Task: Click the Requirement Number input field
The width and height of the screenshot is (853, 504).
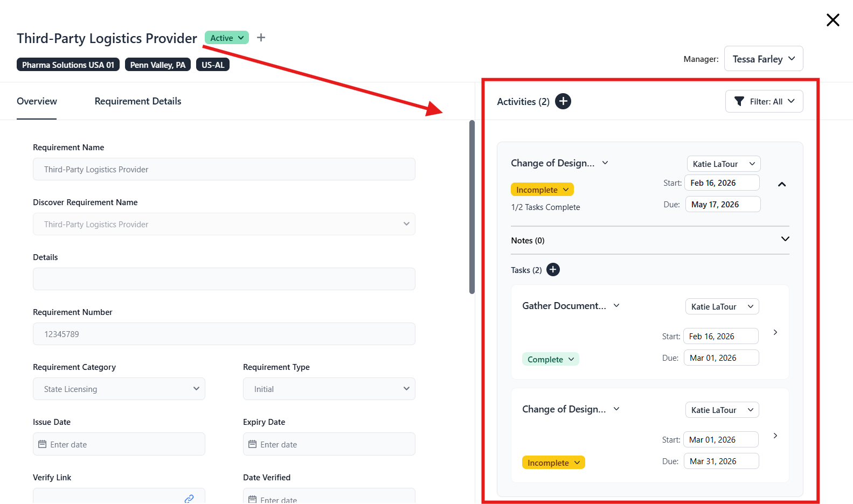Action: pos(224,334)
